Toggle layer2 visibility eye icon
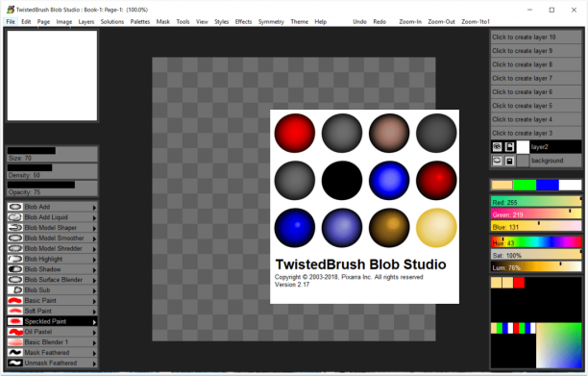Screen dimensions: 588x376 coord(497,147)
